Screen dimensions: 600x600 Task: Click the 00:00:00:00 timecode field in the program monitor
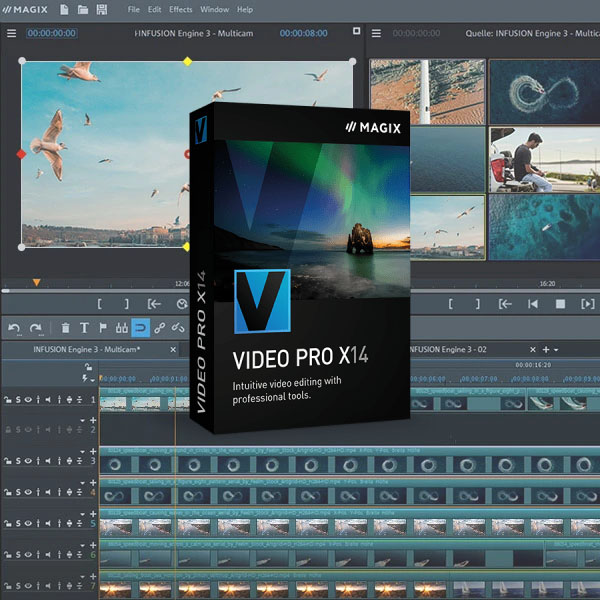(x=52, y=33)
